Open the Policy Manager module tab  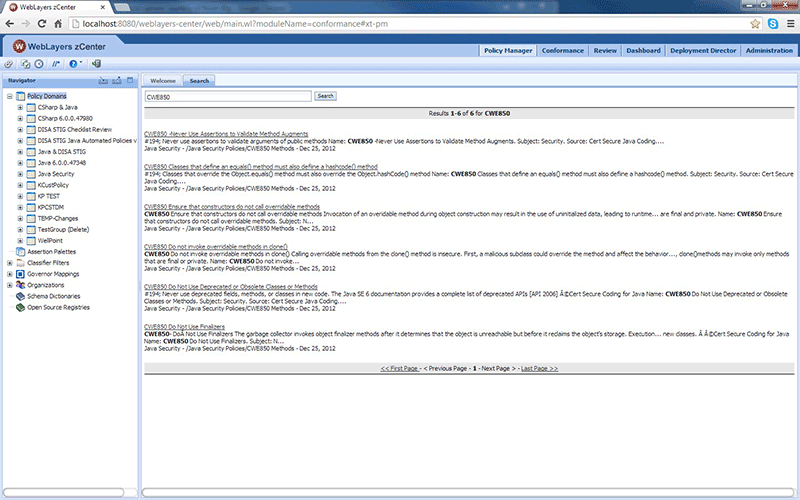[508, 51]
